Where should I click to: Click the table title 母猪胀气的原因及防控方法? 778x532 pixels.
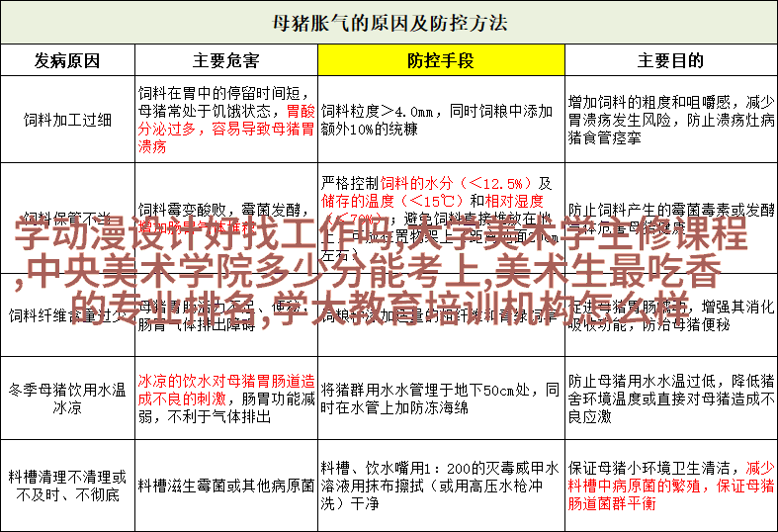click(x=389, y=23)
